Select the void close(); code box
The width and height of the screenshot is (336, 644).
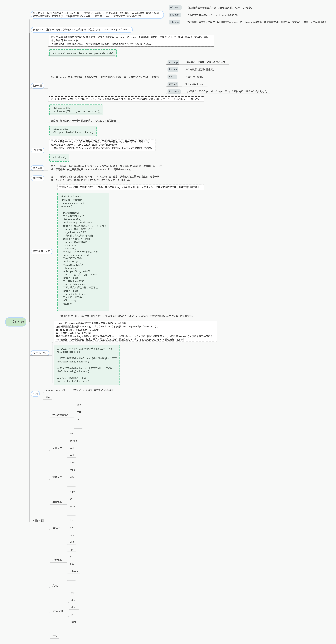point(59,157)
